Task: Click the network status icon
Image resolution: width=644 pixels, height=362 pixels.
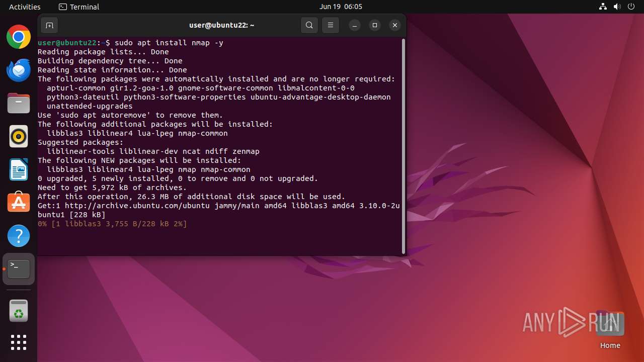Action: click(603, 7)
